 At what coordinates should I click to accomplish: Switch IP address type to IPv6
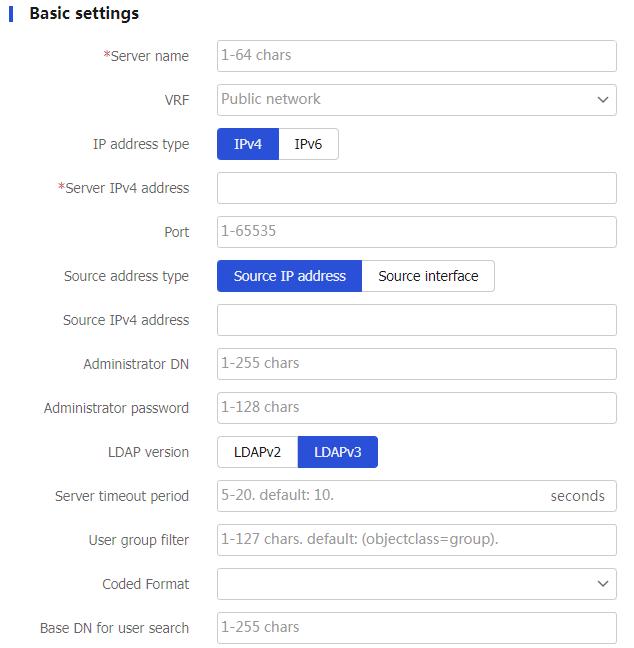pos(308,144)
